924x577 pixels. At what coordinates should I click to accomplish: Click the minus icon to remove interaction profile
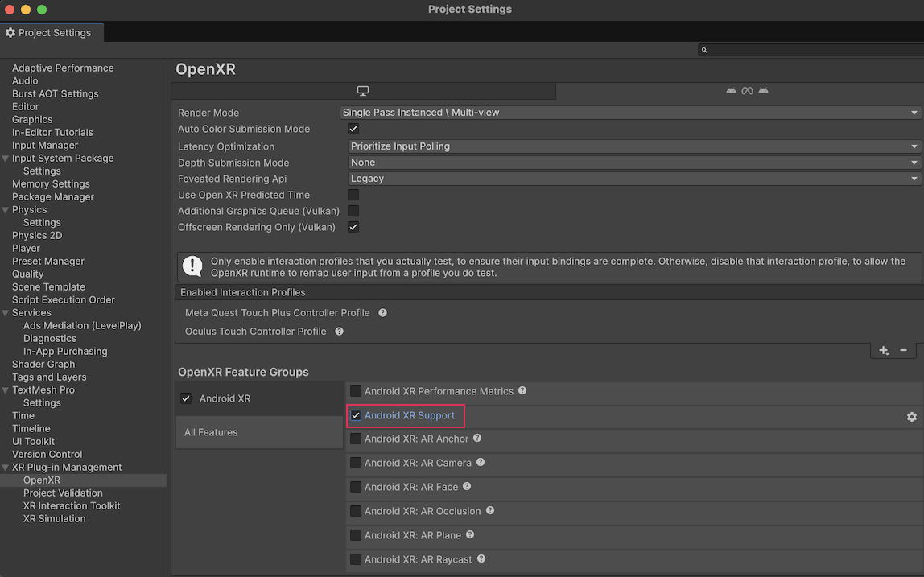[x=903, y=350]
